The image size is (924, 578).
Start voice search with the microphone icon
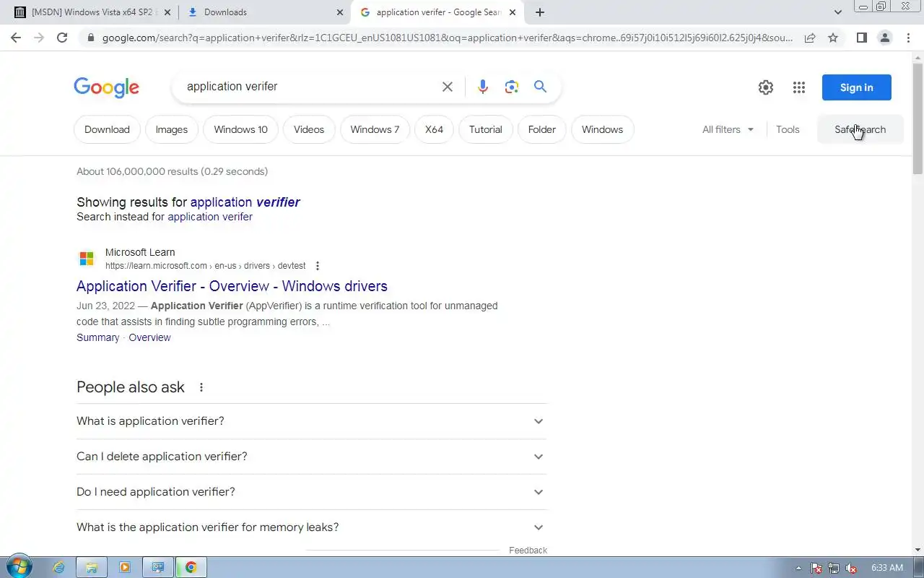pyautogui.click(x=483, y=87)
